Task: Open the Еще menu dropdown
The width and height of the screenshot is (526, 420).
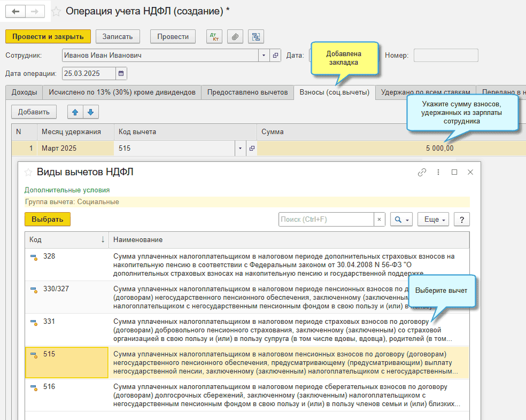Action: (434, 220)
